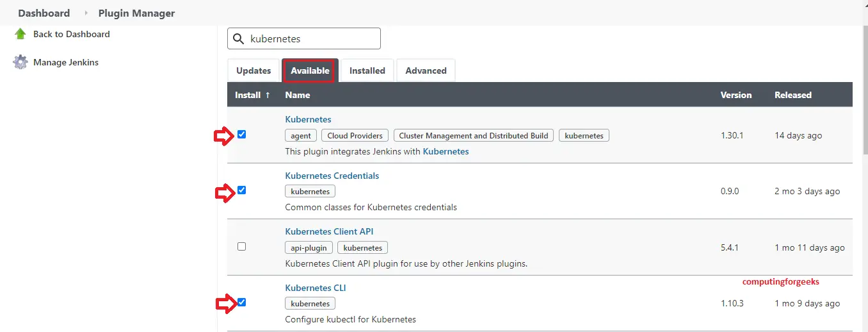Click the kubernetes search input field

click(310, 39)
